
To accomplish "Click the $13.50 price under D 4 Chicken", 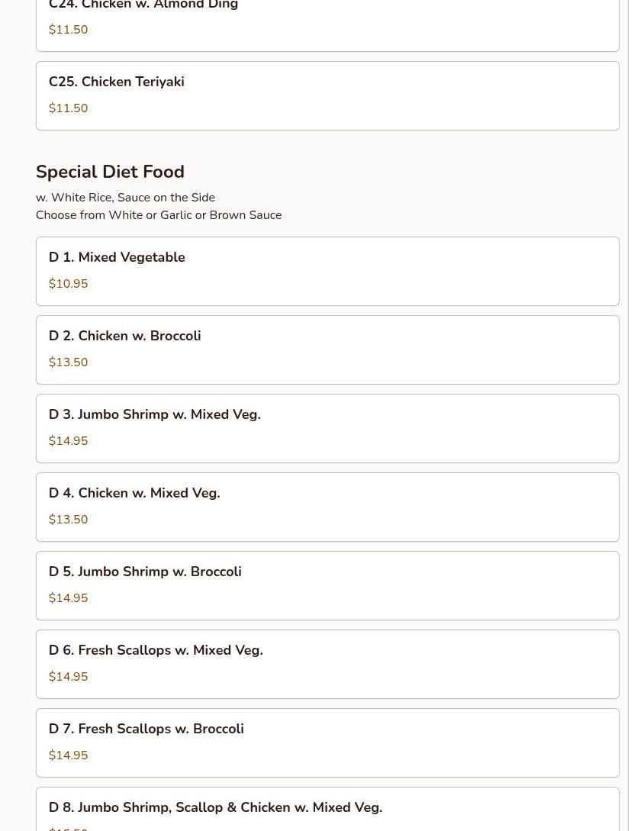I will (68, 520).
